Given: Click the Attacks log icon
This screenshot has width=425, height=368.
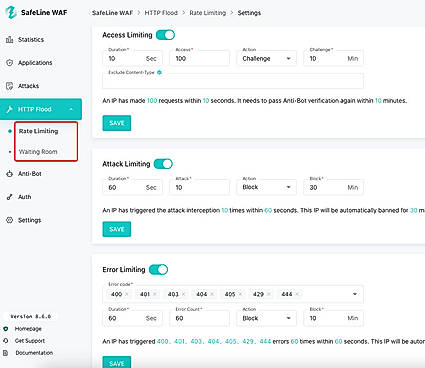Looking at the screenshot, I should (x=9, y=86).
